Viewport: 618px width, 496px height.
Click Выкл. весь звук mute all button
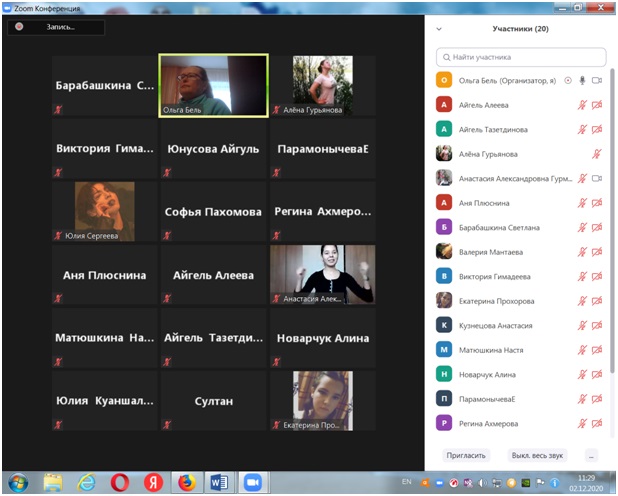537,455
